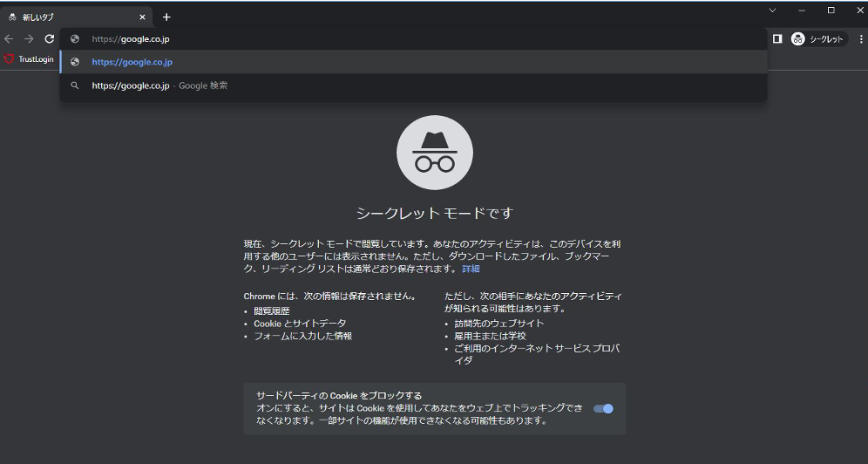Click the browser forward arrow
This screenshot has height=464, width=868.
coord(29,38)
